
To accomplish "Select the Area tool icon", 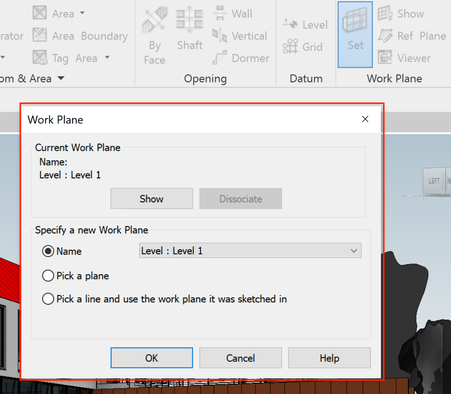I will pyautogui.click(x=40, y=13).
